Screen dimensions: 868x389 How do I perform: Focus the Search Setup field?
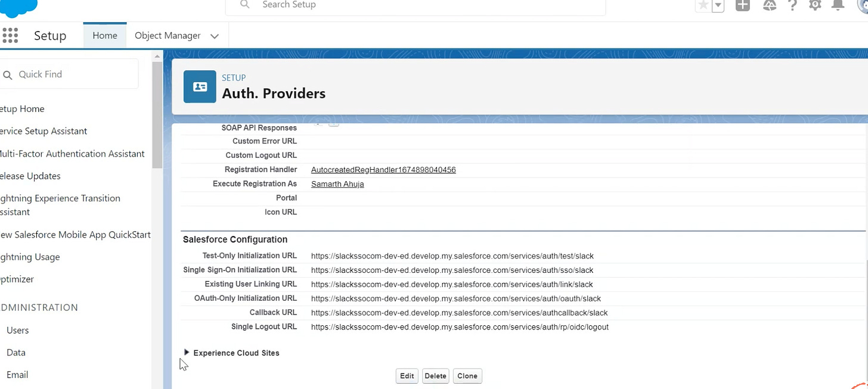416,5
